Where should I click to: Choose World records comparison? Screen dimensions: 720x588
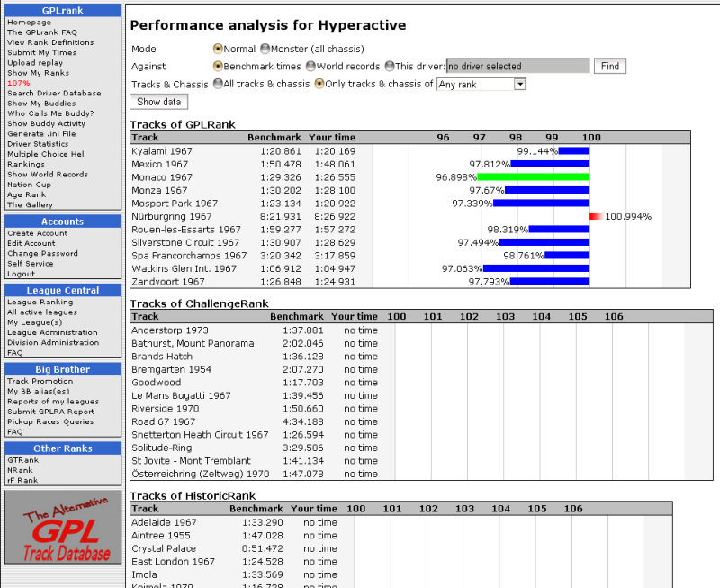pyautogui.click(x=310, y=66)
